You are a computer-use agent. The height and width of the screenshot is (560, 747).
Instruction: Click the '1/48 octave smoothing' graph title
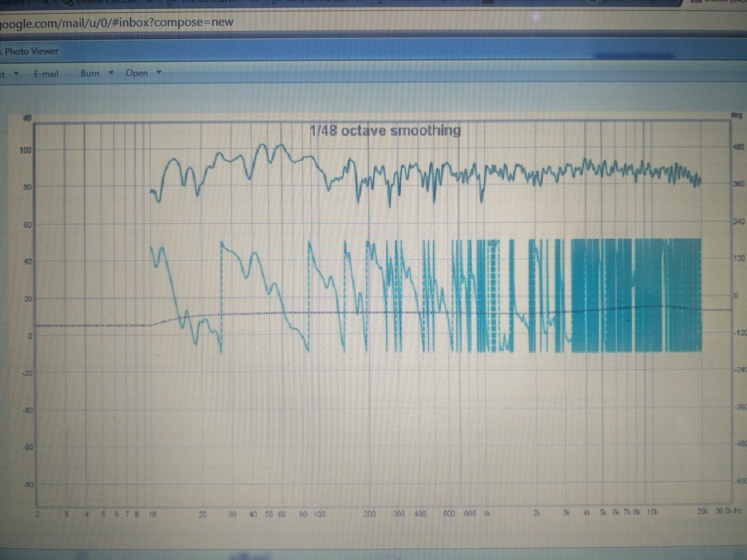pos(385,131)
